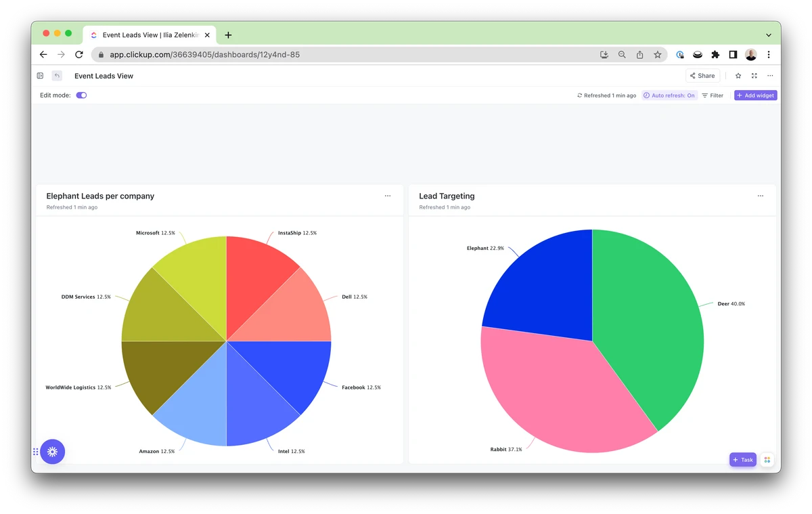Click the undo arrow beside Event Leads View

[58, 76]
